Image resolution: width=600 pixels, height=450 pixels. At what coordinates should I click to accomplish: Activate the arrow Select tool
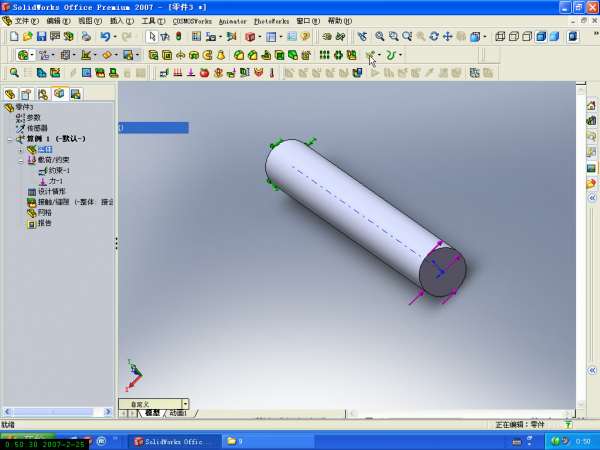point(152,36)
